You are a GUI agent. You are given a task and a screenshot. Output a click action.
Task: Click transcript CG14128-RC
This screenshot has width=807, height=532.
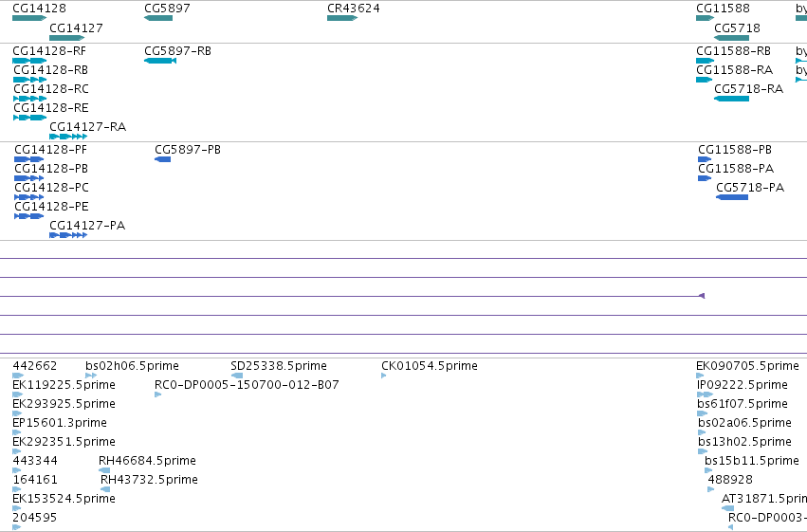pyautogui.click(x=29, y=99)
